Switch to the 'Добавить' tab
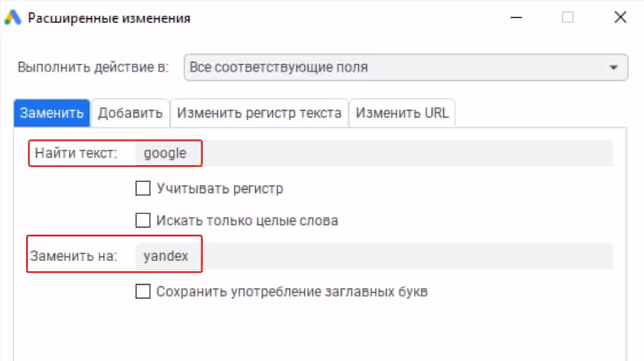This screenshot has height=361, width=644. point(130,113)
